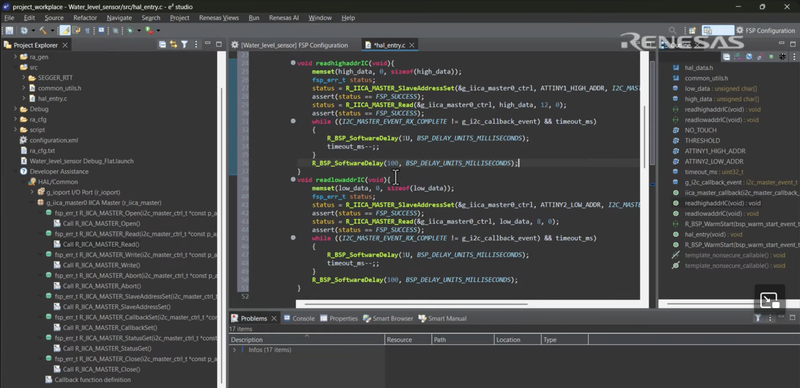800x388 pixels.
Task: Toggle sort in Outline view toolbar
Action: [738, 57]
